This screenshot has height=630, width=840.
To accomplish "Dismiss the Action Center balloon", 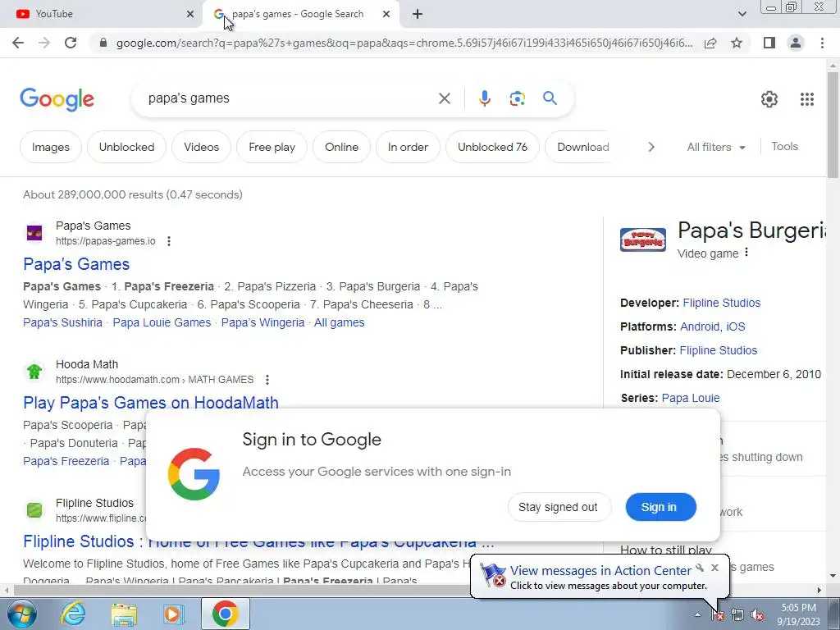I will pyautogui.click(x=714, y=568).
